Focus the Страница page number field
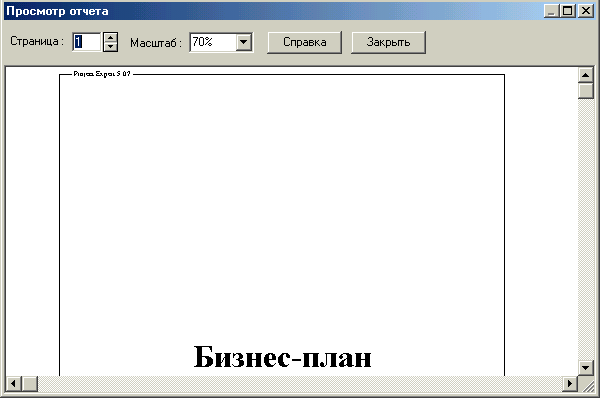This screenshot has width=600, height=398. [x=87, y=42]
